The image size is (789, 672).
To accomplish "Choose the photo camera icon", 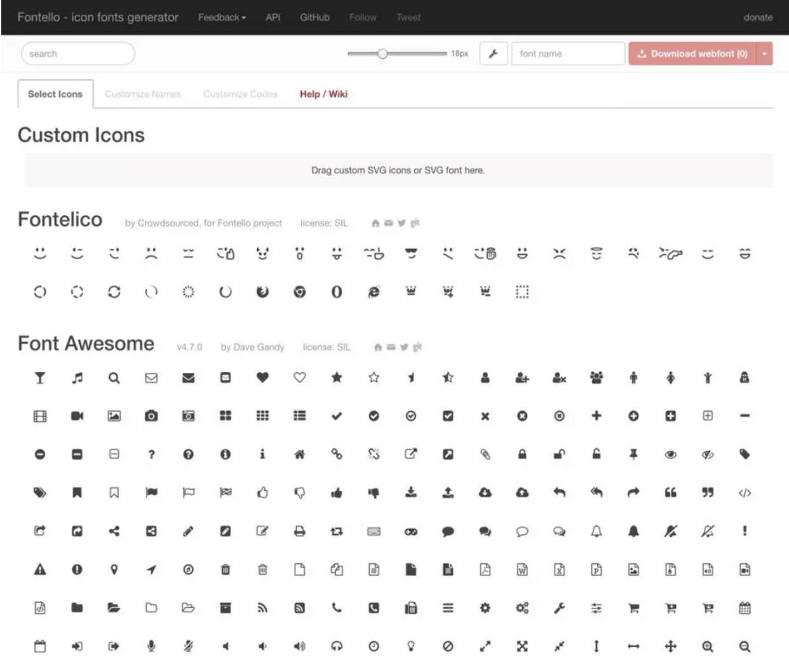I will 151,416.
